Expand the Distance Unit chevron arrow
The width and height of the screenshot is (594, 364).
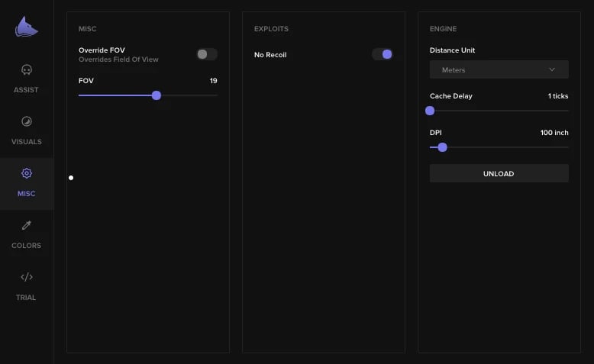pos(552,69)
